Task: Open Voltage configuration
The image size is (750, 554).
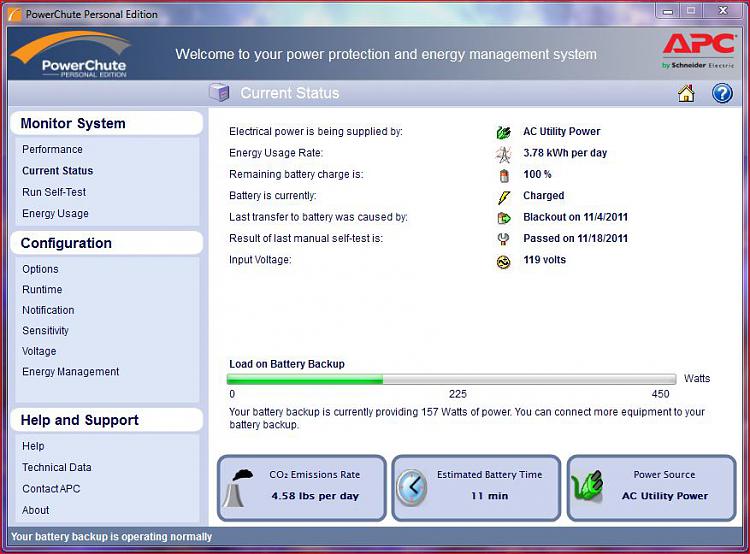Action: click(39, 351)
